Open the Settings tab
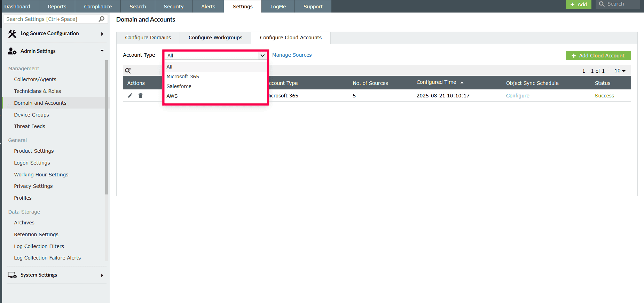 (x=243, y=7)
